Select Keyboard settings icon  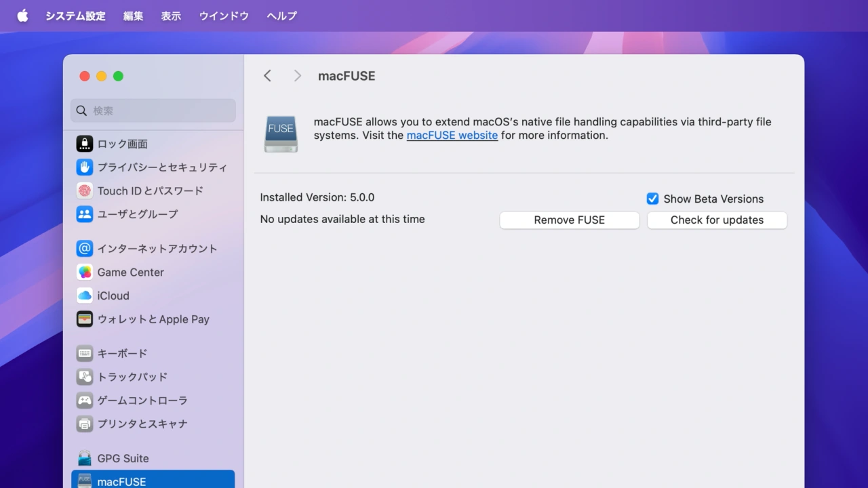(85, 353)
